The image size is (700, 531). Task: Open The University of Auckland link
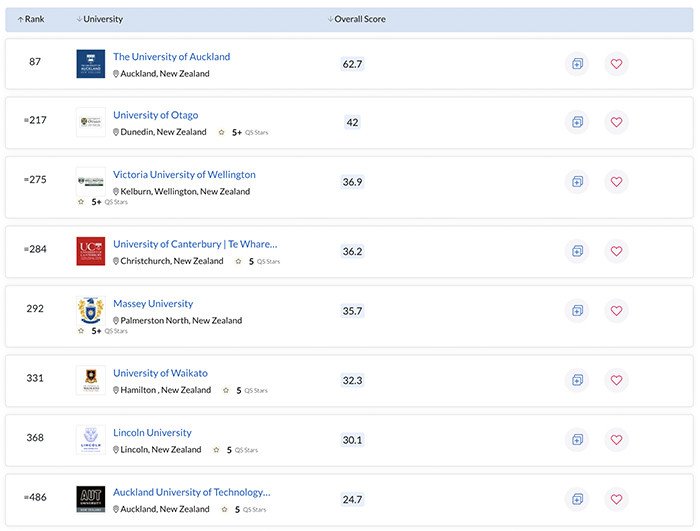171,57
